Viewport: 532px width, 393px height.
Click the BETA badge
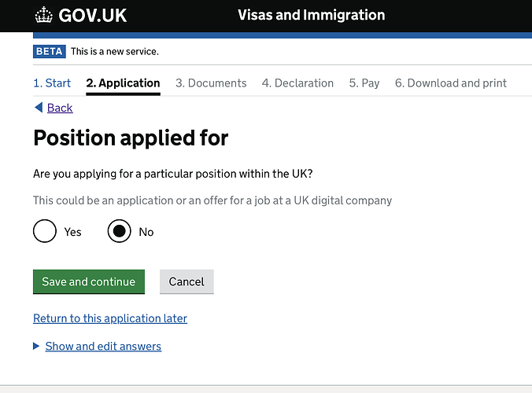(50, 51)
